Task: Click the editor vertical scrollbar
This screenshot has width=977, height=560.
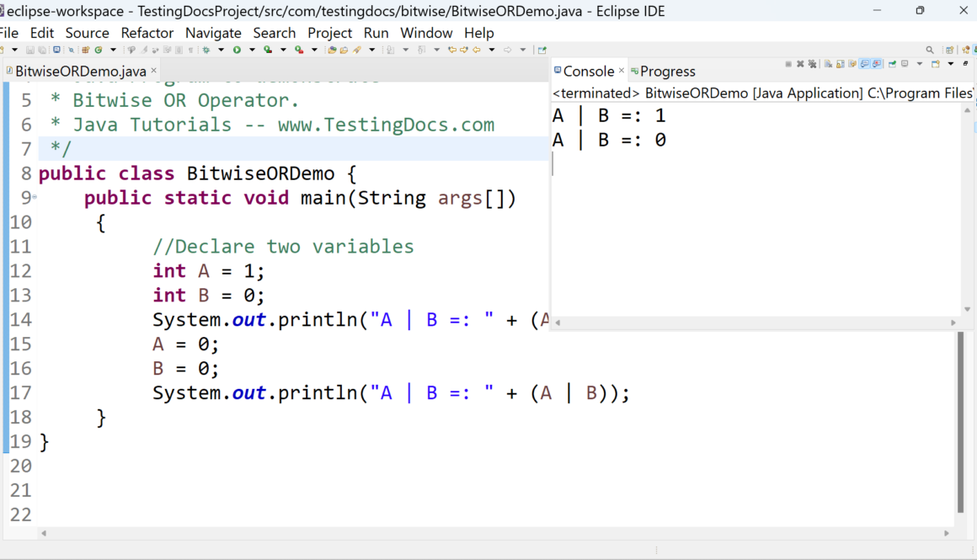Action: tap(960, 421)
